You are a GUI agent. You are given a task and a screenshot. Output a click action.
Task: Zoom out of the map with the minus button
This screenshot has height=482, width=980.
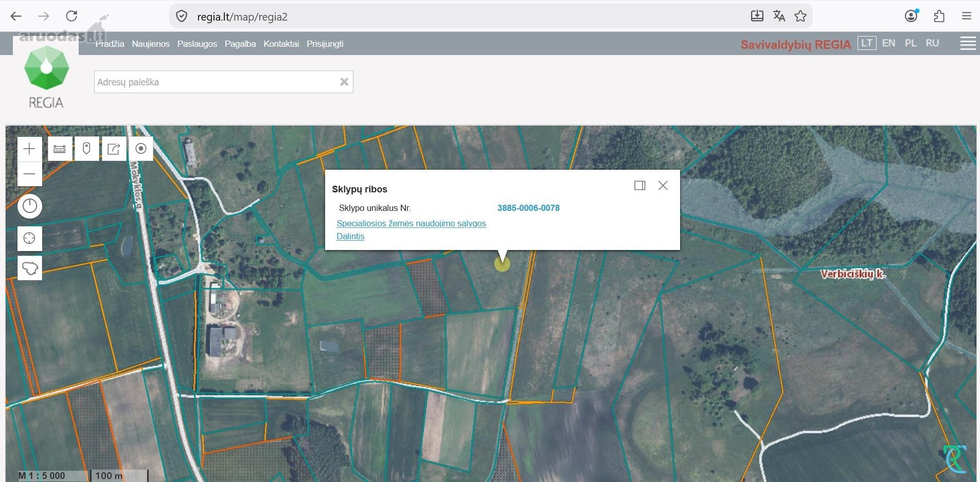coord(29,173)
